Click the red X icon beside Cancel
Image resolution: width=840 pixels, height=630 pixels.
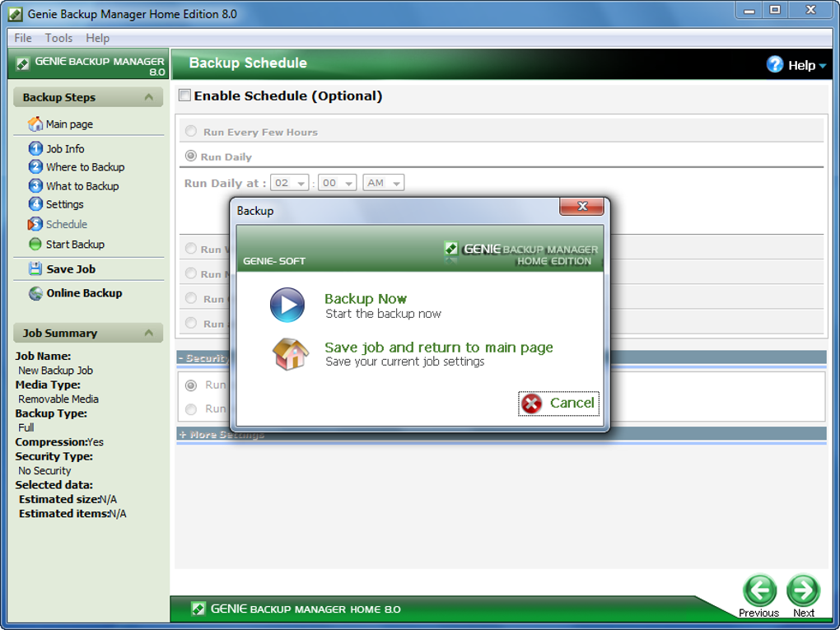point(532,404)
